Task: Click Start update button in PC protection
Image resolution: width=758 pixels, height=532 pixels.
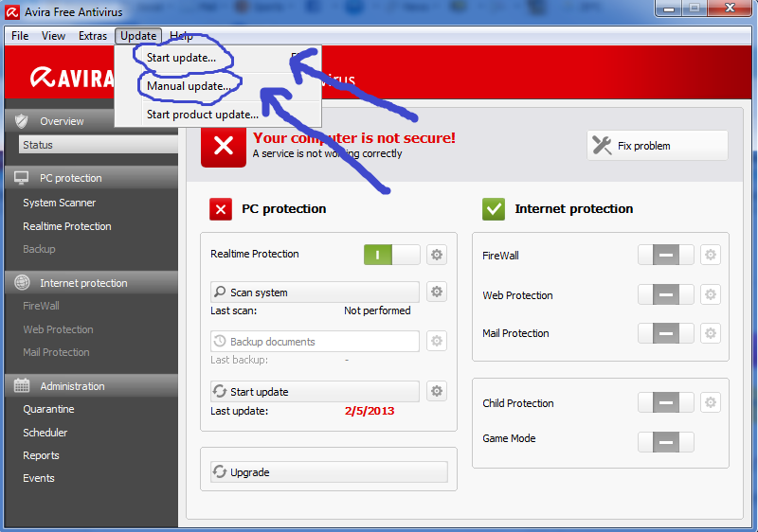Action: [315, 392]
